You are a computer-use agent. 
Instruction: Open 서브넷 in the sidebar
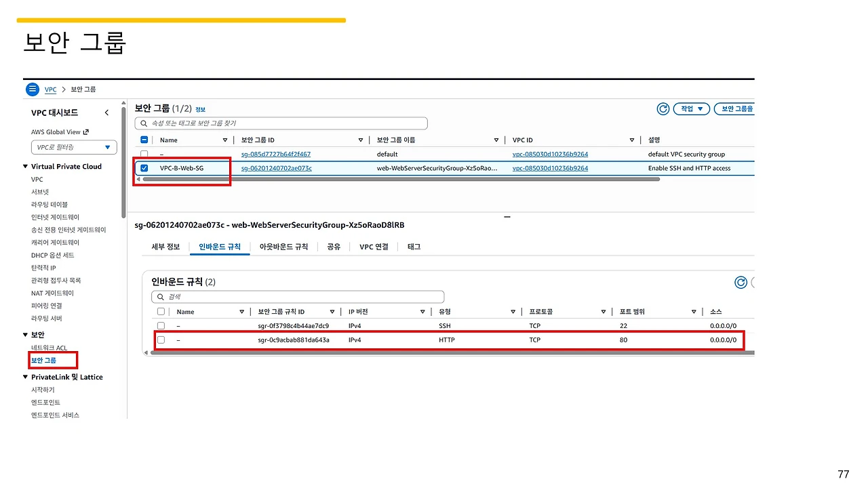(40, 192)
